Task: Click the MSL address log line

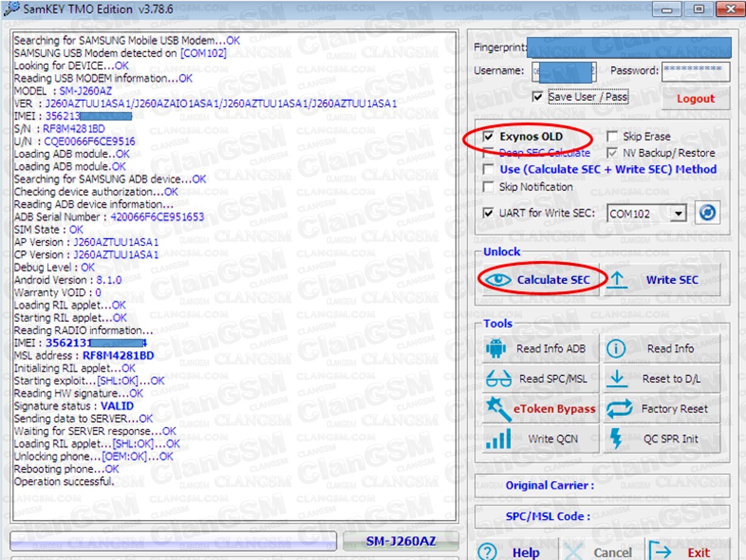Action: (x=84, y=355)
